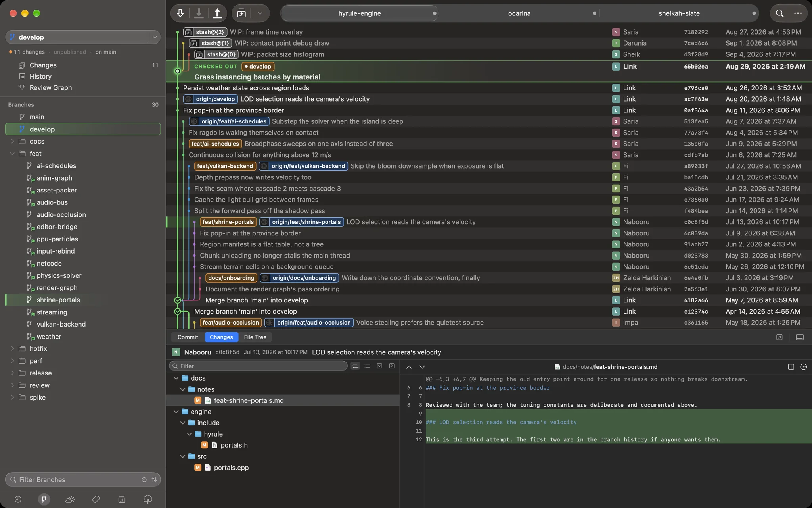Click the Fetch toolbar icon
The image size is (812, 508).
pyautogui.click(x=180, y=13)
